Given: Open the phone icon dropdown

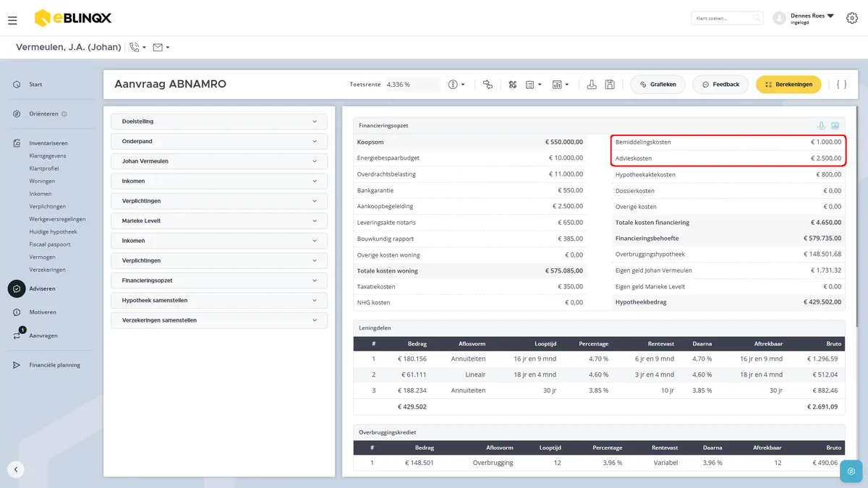Looking at the screenshot, I should click(x=137, y=48).
